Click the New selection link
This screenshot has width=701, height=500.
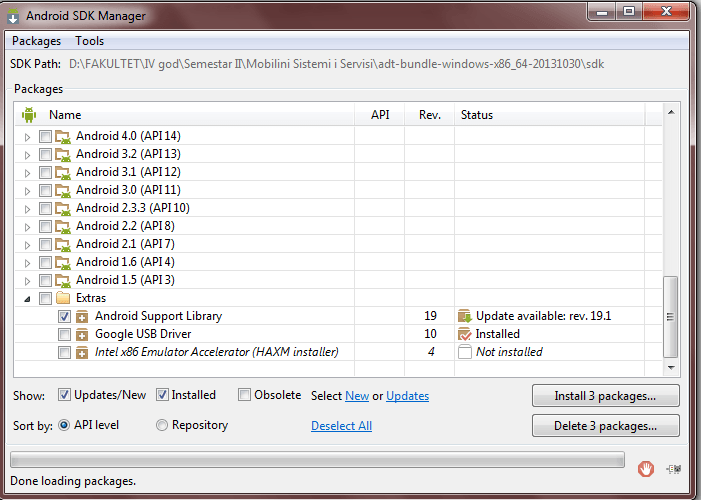(357, 396)
